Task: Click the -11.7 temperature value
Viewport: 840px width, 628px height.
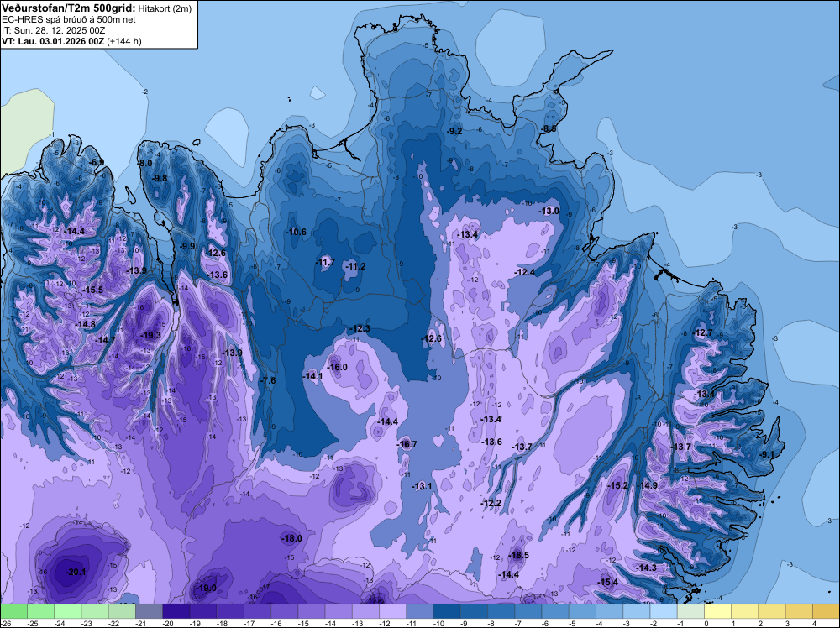Action: click(x=324, y=262)
